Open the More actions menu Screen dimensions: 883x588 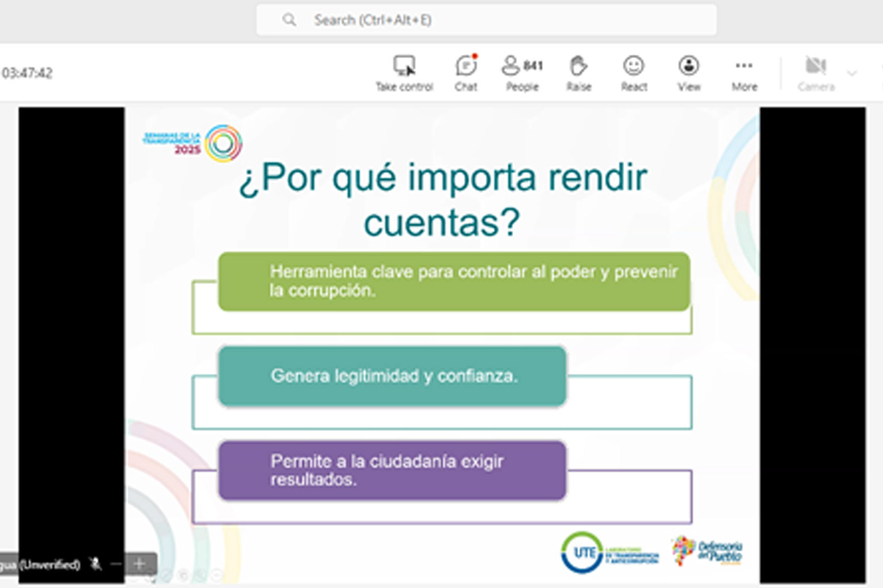pyautogui.click(x=744, y=73)
